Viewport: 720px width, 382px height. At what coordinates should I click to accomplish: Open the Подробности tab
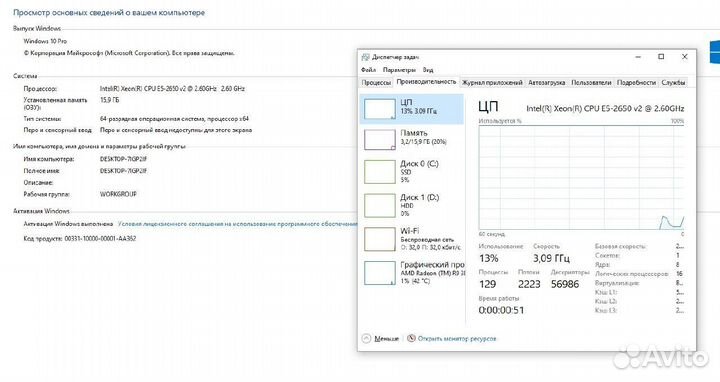tap(636, 83)
